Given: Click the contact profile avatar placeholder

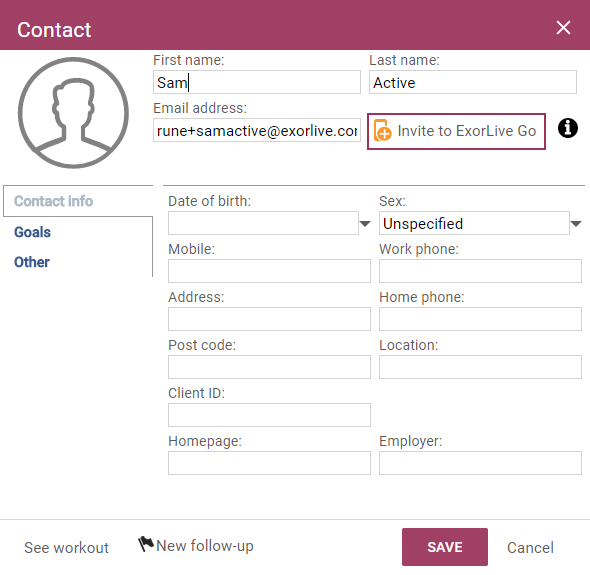Looking at the screenshot, I should 73,113.
